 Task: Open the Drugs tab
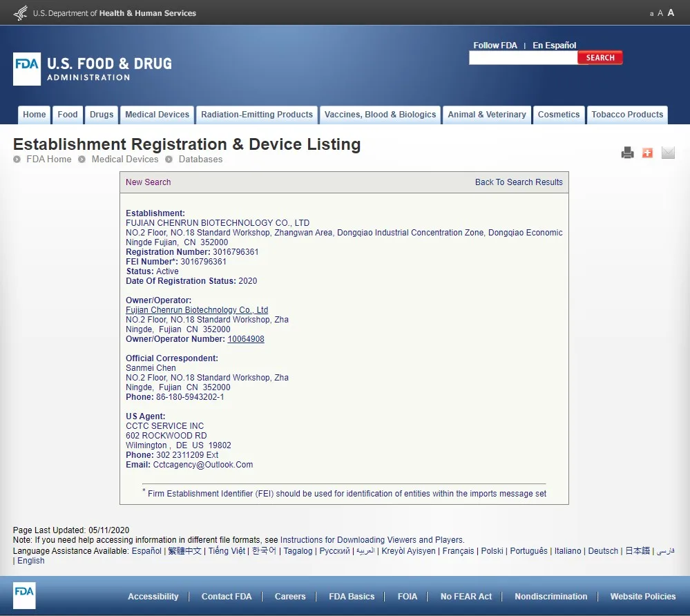(102, 115)
